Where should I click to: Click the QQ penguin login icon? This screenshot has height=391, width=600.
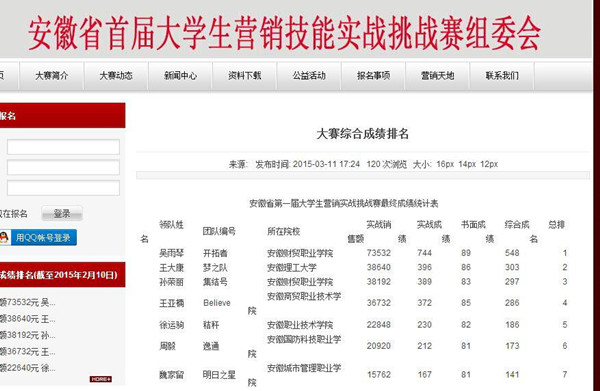(4, 238)
